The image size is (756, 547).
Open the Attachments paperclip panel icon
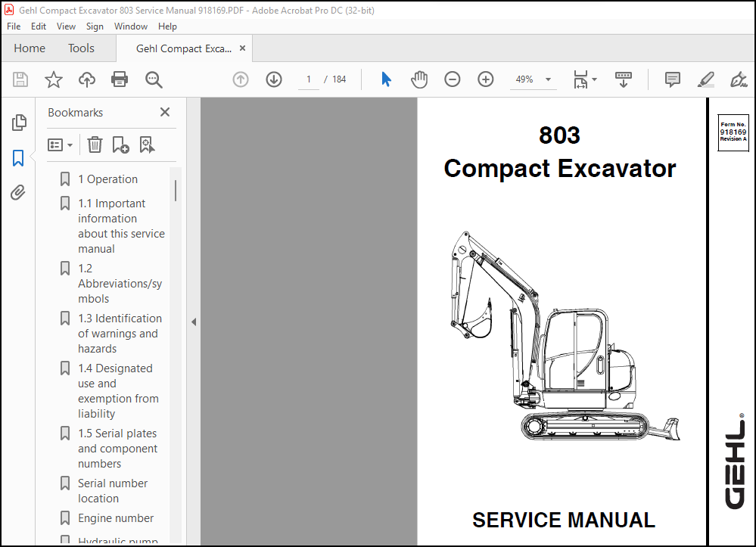coord(18,192)
